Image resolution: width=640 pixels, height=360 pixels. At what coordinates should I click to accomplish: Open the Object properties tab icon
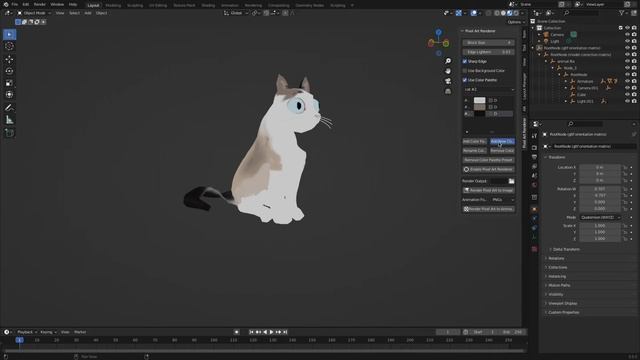534,209
